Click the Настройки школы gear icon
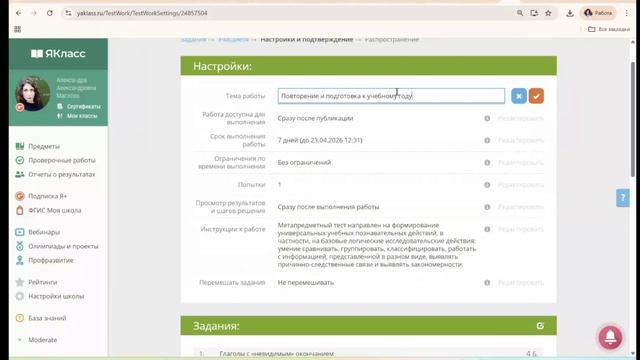Screen dimensions: 640x360 pyautogui.click(x=20, y=296)
